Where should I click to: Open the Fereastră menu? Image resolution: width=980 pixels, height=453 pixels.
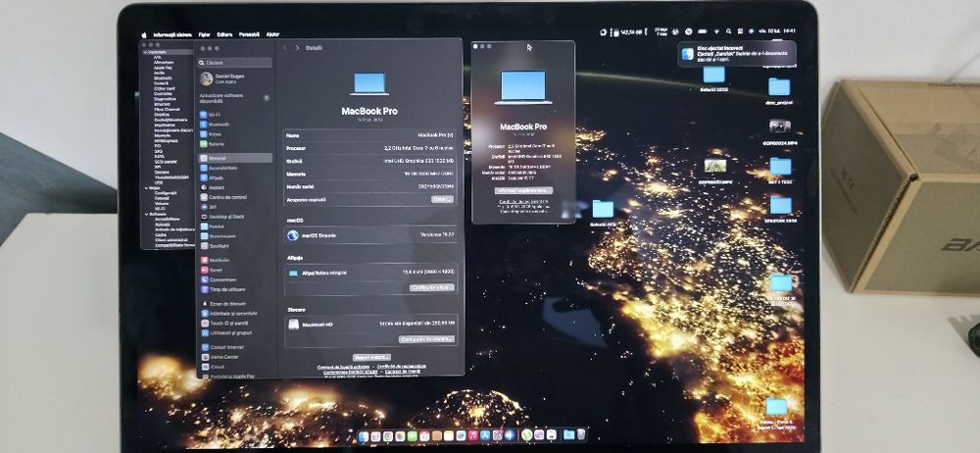tap(249, 34)
